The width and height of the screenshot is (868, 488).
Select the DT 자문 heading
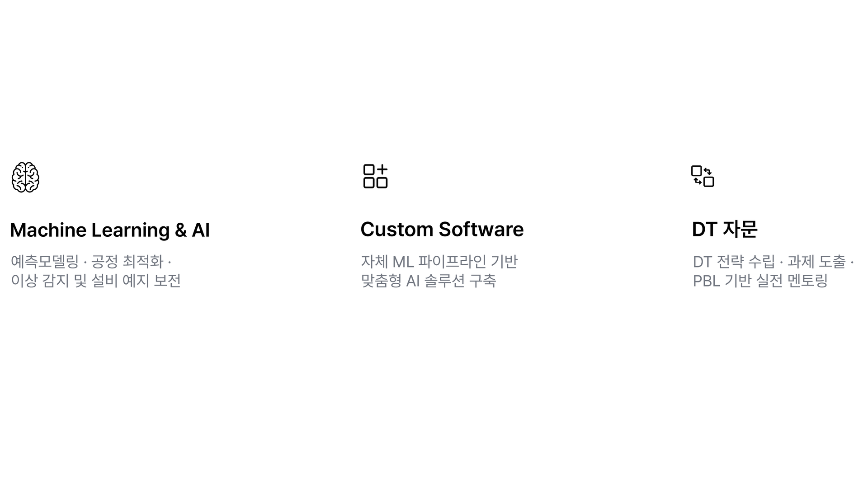725,229
